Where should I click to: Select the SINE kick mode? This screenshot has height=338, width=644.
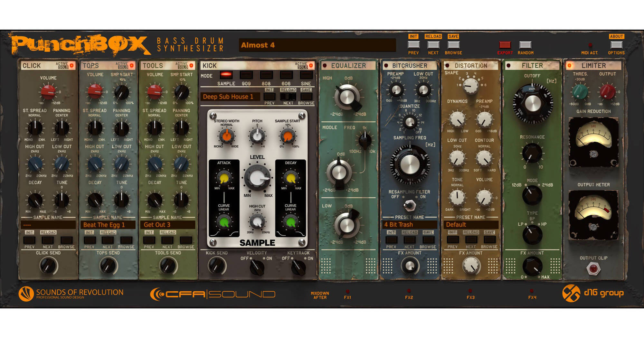(x=306, y=75)
